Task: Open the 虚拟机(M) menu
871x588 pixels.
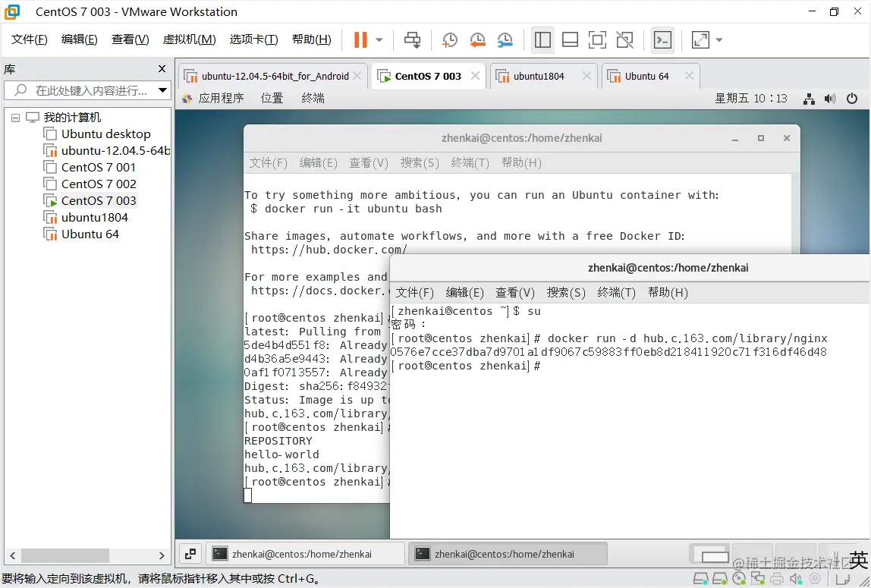Action: coord(190,39)
